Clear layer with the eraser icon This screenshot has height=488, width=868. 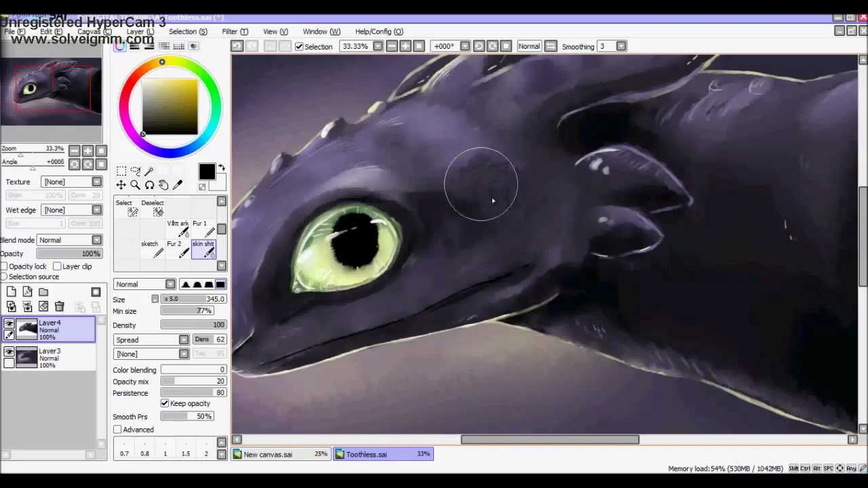pyautogui.click(x=43, y=307)
